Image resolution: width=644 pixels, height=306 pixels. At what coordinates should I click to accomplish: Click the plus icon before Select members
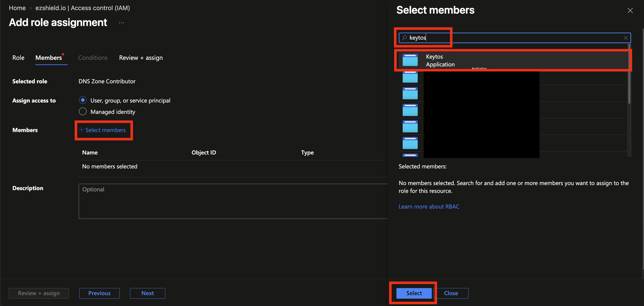tap(81, 130)
